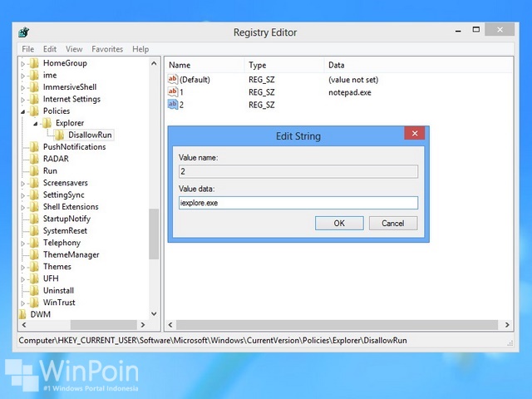This screenshot has height=399, width=532.
Task: Click the PushNotifications folder icon
Action: tap(34, 147)
